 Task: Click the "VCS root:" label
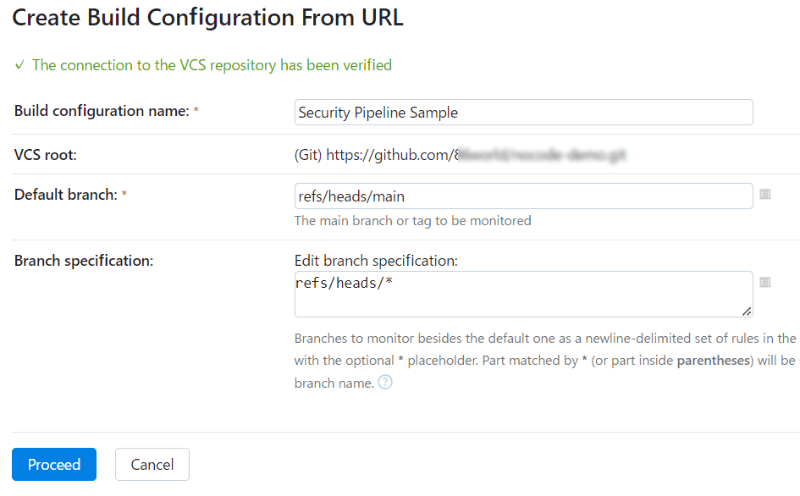pyautogui.click(x=45, y=154)
